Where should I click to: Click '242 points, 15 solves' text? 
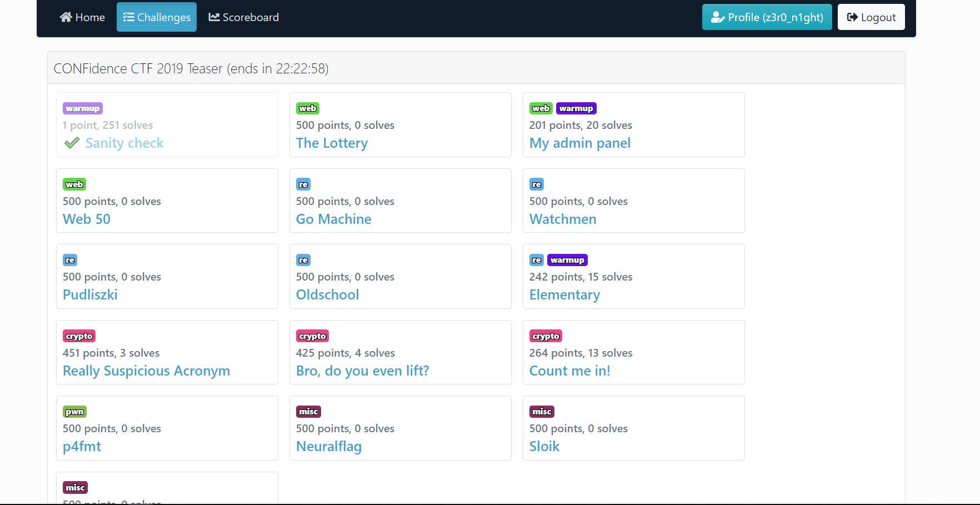click(x=581, y=277)
